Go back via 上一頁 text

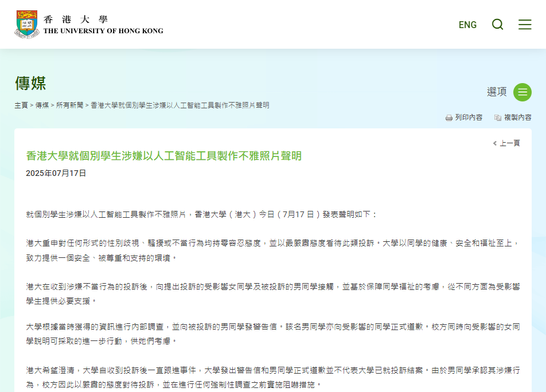(x=509, y=143)
